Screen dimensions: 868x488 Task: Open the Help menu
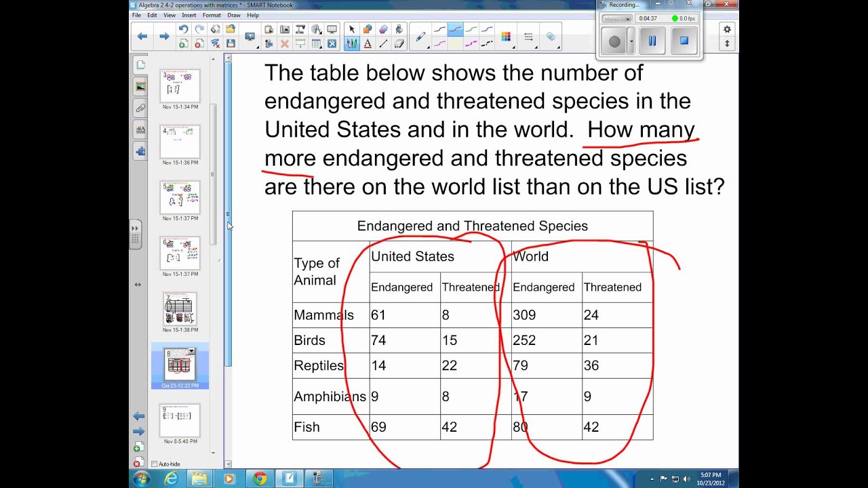[253, 15]
